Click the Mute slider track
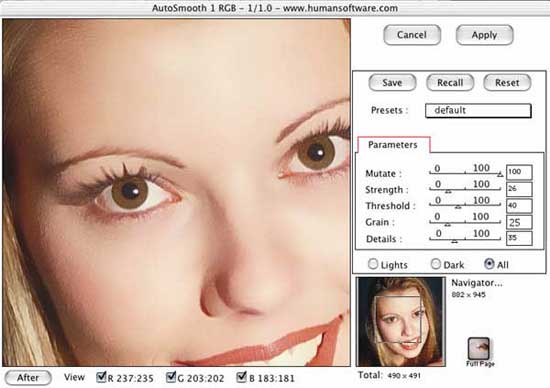The width and height of the screenshot is (550, 388). tap(465, 173)
